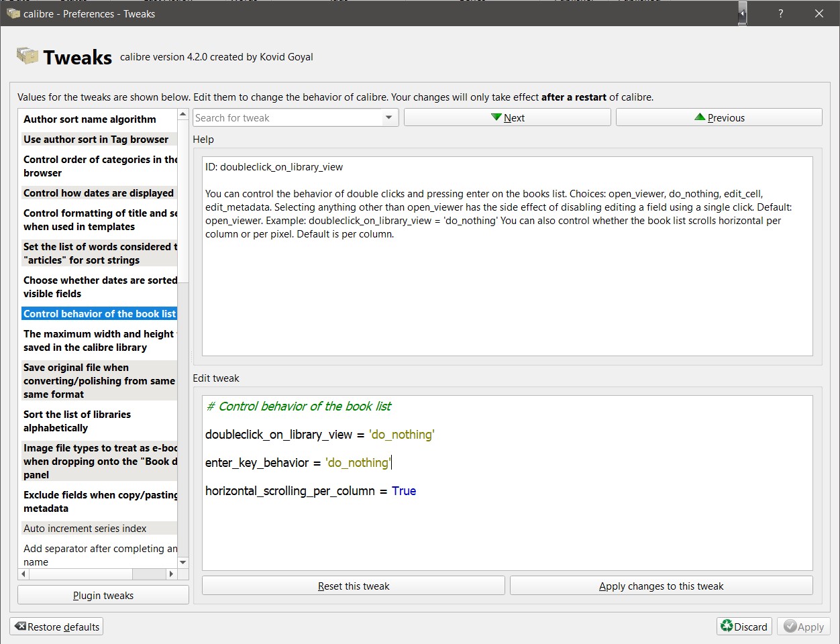The image size is (840, 644).
Task: Select Control how dates are displayed
Action: 99,193
